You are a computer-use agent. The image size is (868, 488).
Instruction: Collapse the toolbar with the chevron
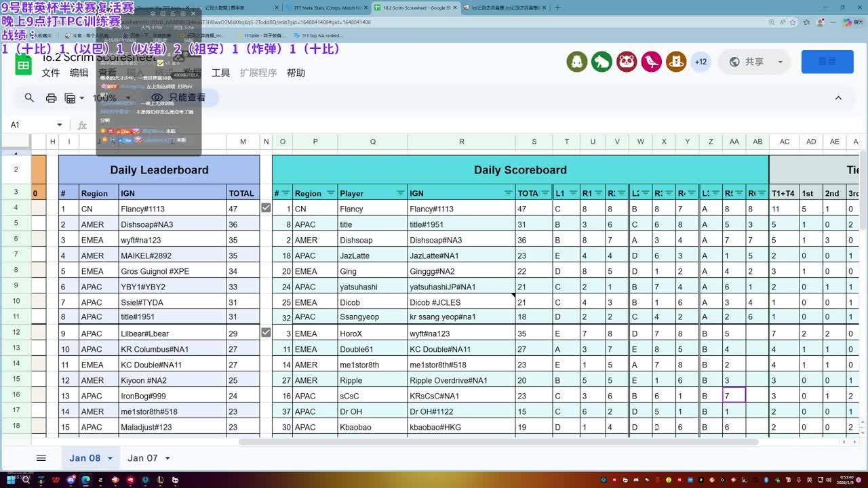click(x=838, y=98)
